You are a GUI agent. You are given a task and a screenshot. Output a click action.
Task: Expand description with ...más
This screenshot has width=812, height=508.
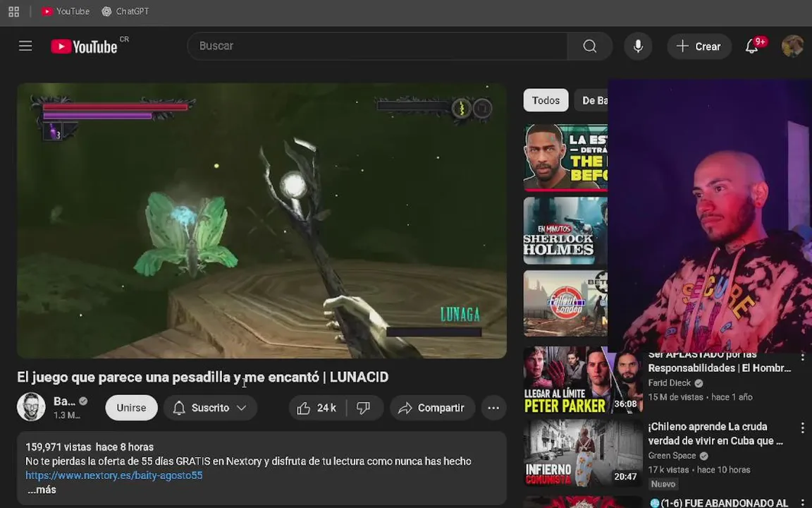(42, 490)
